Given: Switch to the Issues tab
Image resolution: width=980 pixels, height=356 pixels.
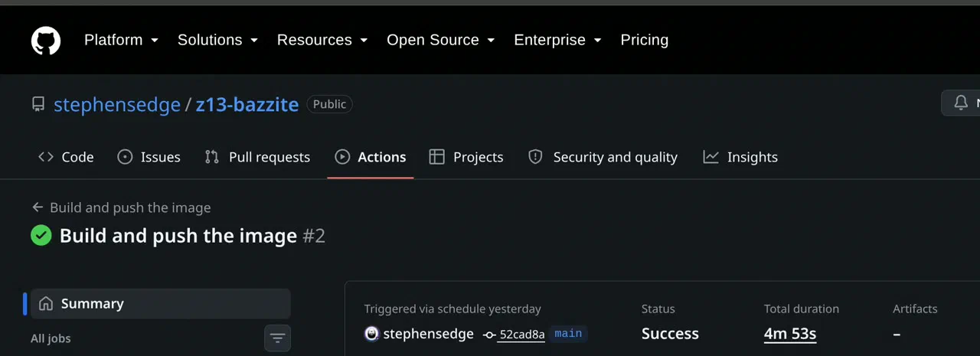Looking at the screenshot, I should coord(149,157).
